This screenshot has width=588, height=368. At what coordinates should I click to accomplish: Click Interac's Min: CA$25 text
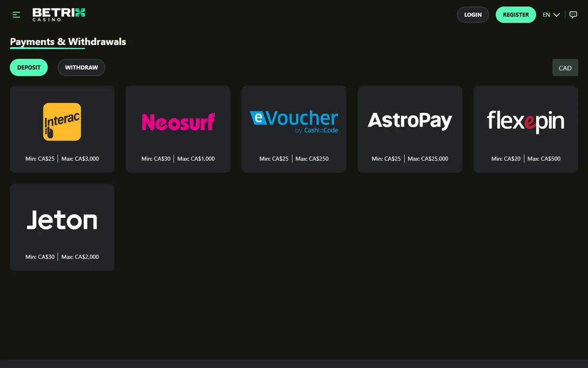tap(40, 158)
